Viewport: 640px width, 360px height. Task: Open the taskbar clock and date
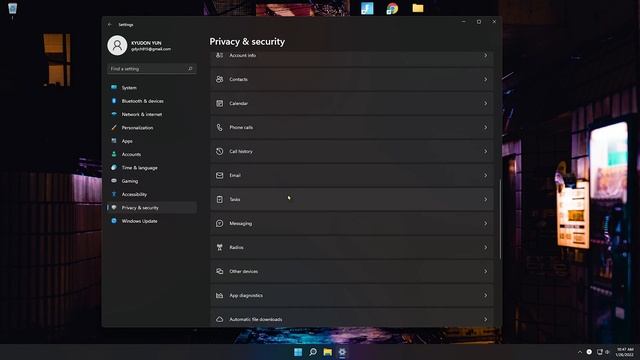click(625, 352)
